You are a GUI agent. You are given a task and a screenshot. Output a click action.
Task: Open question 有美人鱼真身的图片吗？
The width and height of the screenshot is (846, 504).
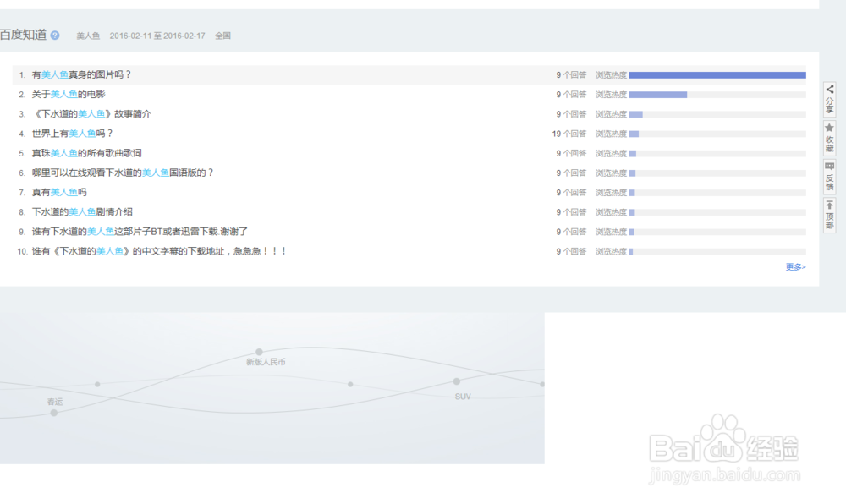coord(81,75)
